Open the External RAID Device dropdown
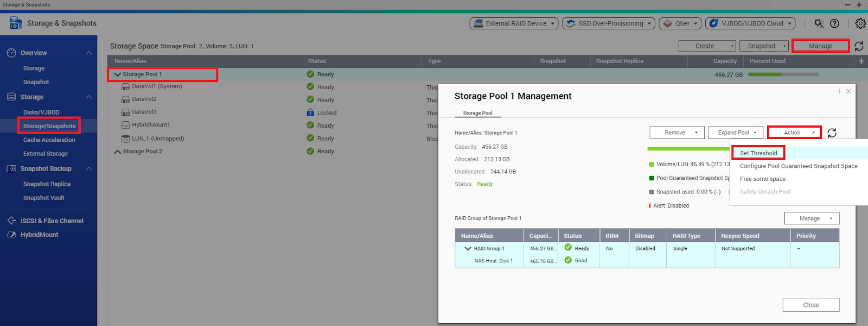 pos(514,23)
